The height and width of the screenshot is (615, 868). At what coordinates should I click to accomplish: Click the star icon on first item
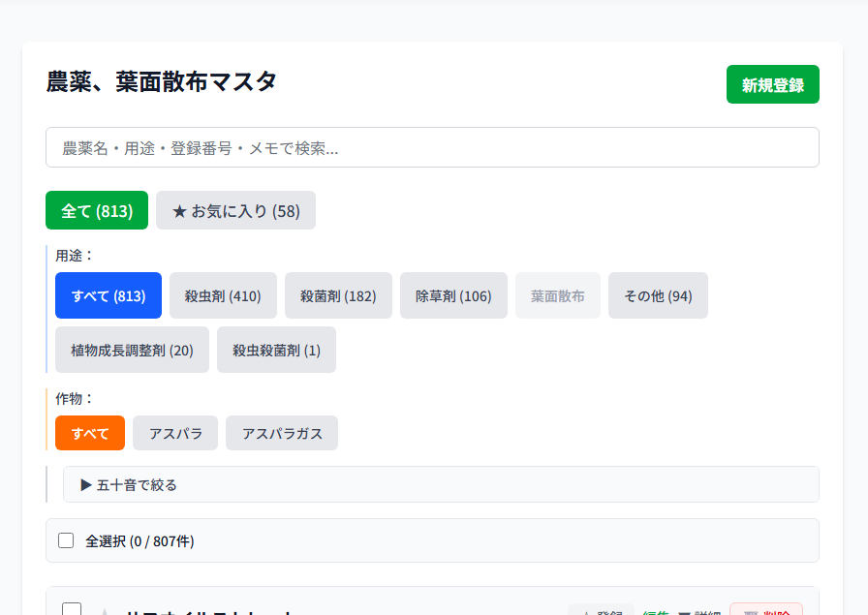click(104, 612)
